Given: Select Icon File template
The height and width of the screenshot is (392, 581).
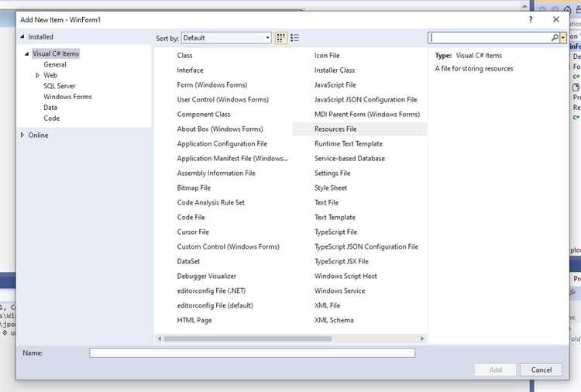Looking at the screenshot, I should click(x=327, y=55).
